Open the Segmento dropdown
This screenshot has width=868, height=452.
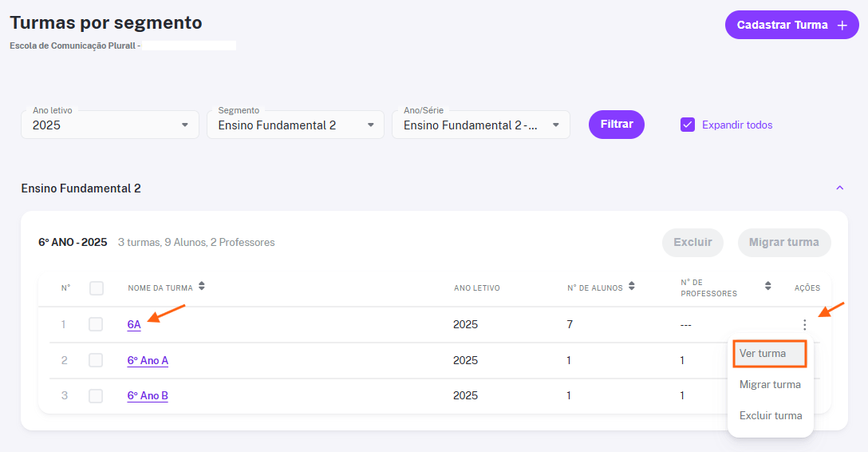click(x=296, y=125)
